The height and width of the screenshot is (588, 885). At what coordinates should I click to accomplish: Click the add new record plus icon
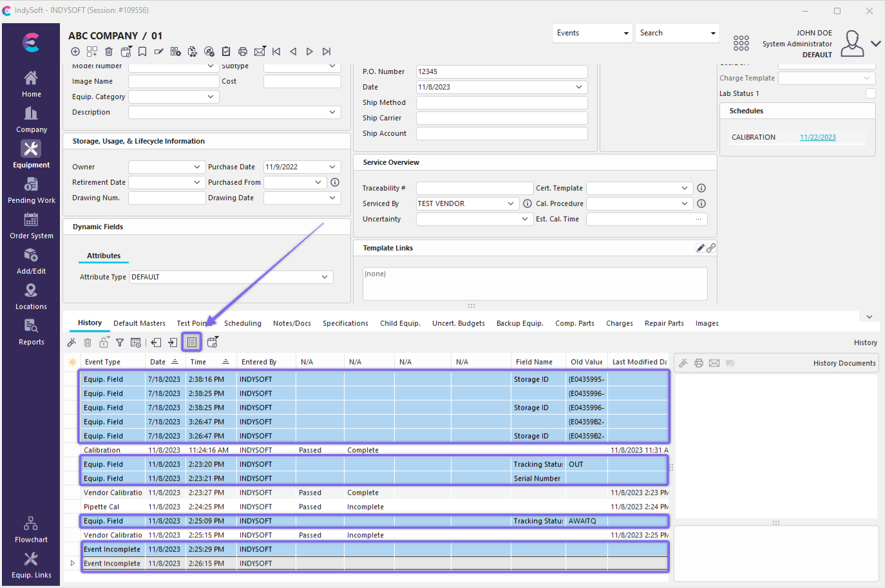pyautogui.click(x=75, y=52)
